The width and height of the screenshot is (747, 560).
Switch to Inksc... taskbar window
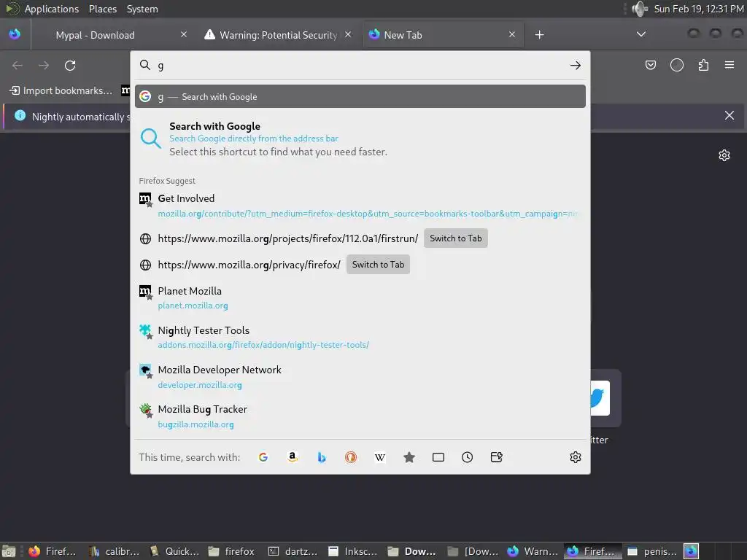[353, 551]
